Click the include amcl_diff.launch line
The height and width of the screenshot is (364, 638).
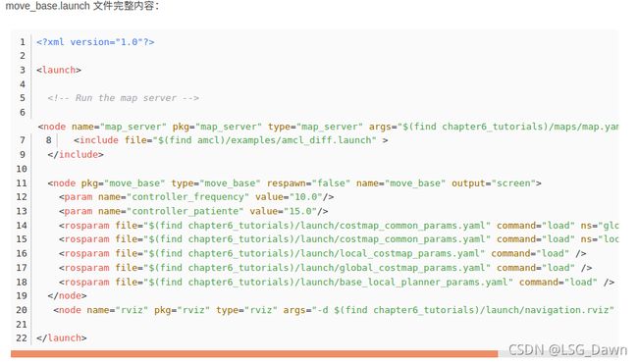[231, 140]
